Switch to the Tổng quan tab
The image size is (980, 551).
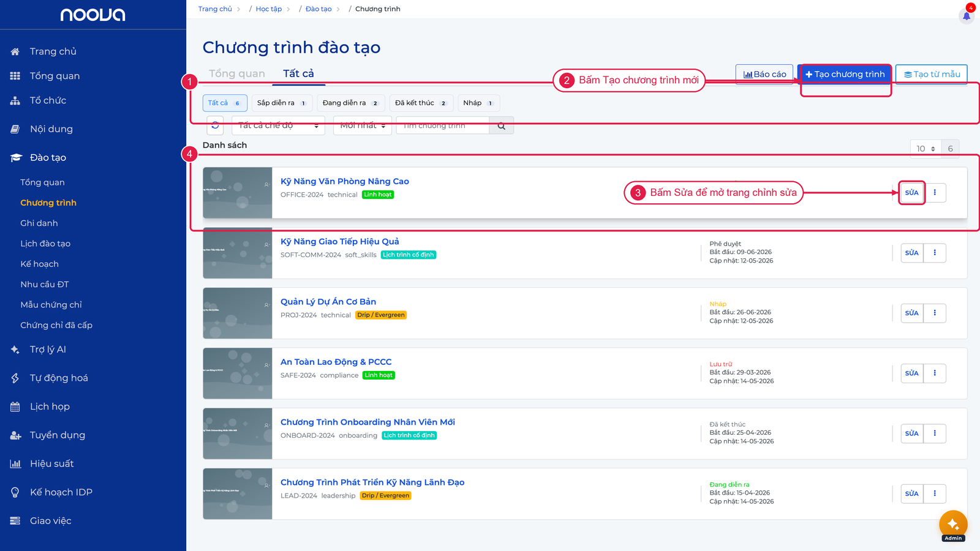(237, 73)
